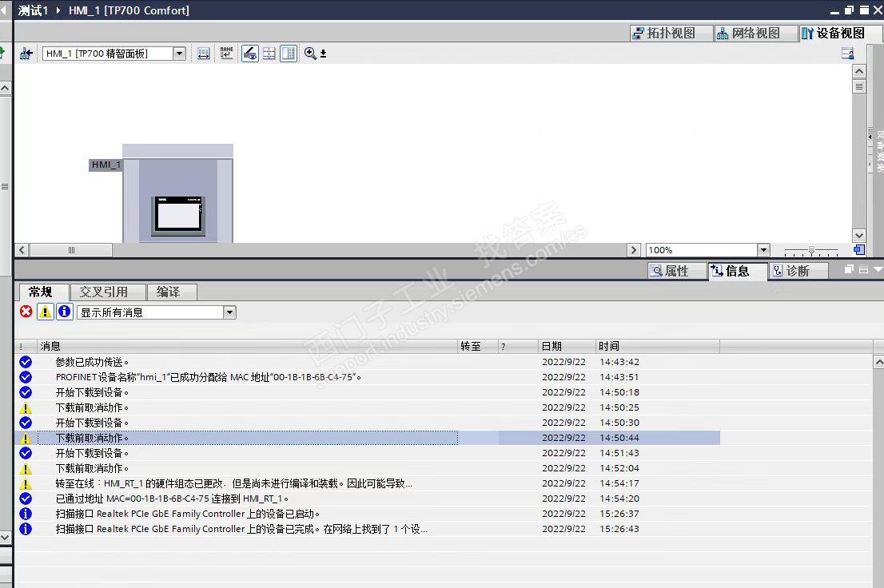Select the HMI_1 label on canvas

click(x=106, y=165)
